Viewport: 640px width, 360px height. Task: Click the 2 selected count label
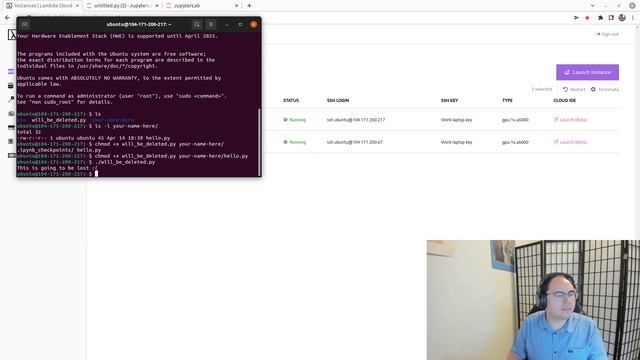click(x=541, y=89)
